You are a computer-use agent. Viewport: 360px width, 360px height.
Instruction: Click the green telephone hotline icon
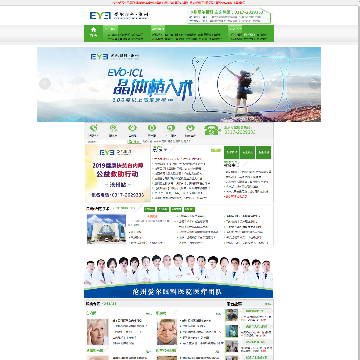tap(212, 130)
